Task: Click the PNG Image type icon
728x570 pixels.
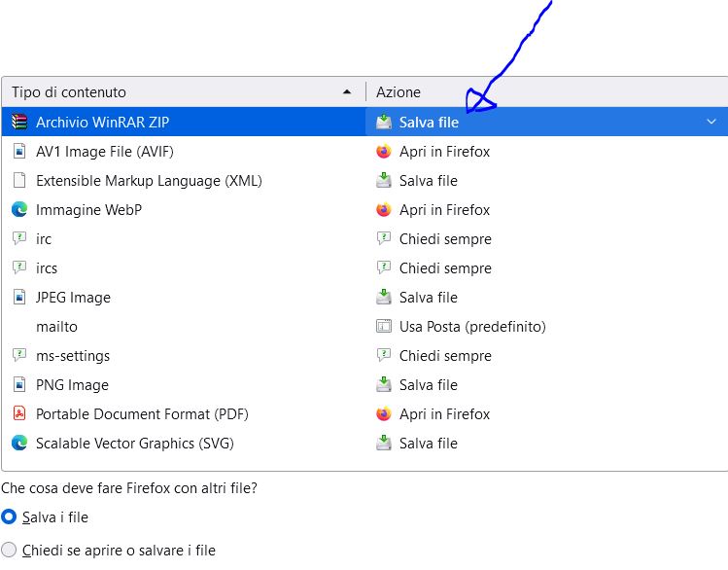Action: tap(19, 384)
